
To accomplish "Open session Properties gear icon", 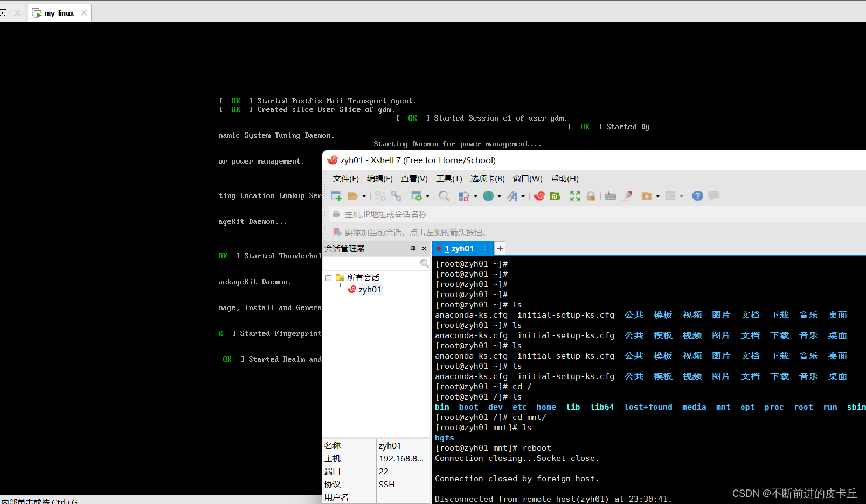I will point(417,196).
